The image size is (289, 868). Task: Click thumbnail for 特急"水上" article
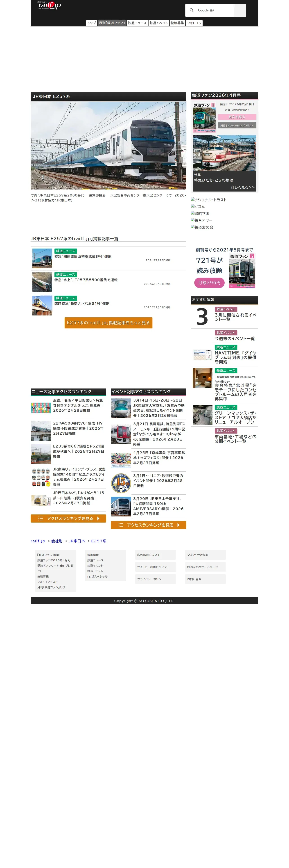pos(42,282)
